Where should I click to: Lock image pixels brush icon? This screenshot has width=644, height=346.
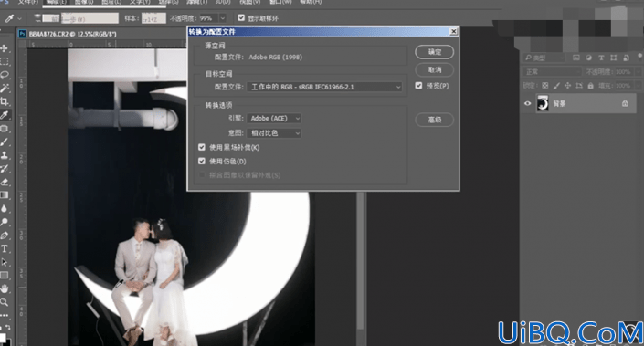[556, 86]
